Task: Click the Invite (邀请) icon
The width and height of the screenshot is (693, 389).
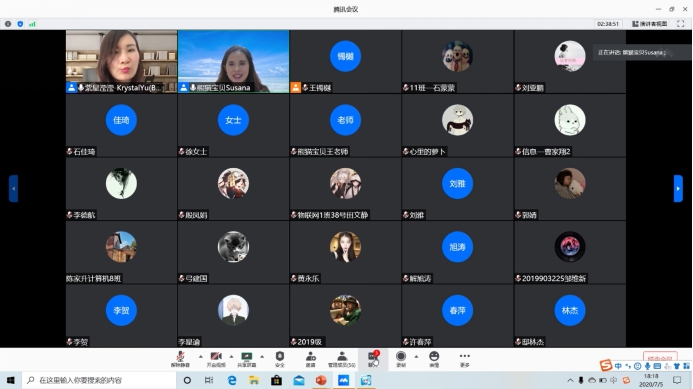Action: 311,359
